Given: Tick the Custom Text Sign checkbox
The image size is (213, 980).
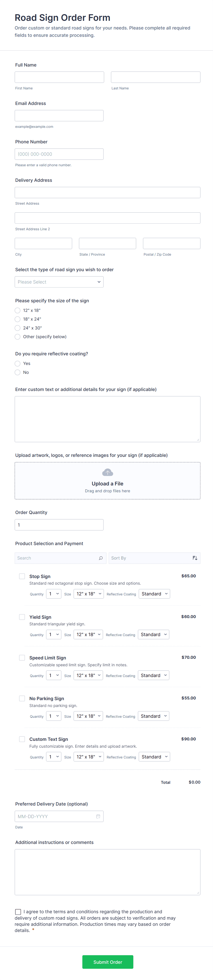Looking at the screenshot, I should pos(22,739).
